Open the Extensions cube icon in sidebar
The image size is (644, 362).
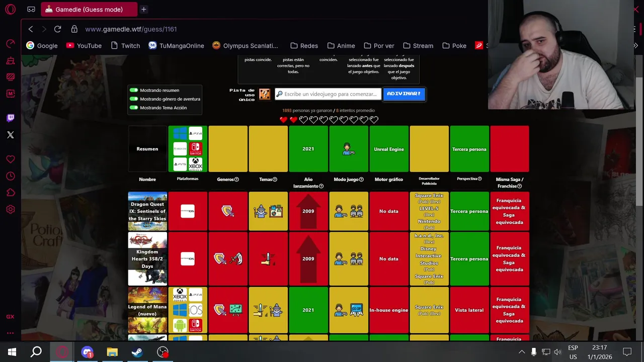click(10, 193)
